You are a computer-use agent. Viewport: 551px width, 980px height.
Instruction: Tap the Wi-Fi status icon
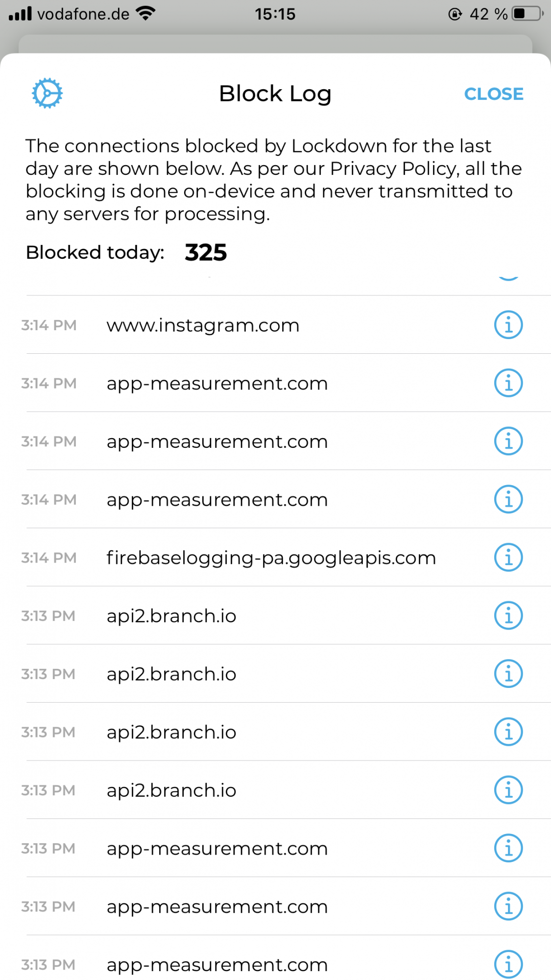coord(145,14)
